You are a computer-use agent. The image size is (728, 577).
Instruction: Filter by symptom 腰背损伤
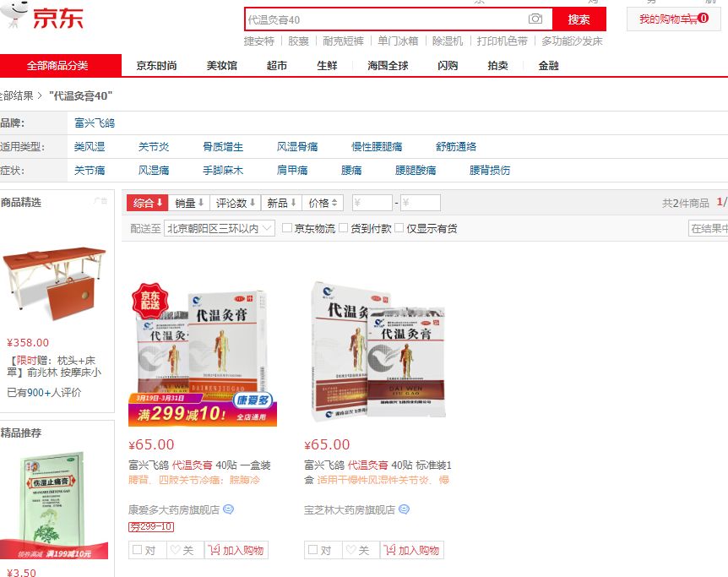tap(490, 171)
